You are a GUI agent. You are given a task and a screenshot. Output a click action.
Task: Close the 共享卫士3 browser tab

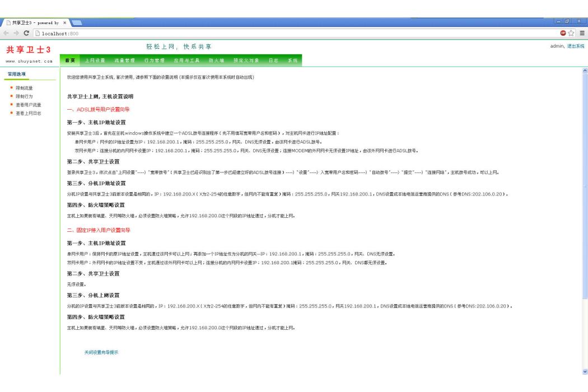coord(64,23)
